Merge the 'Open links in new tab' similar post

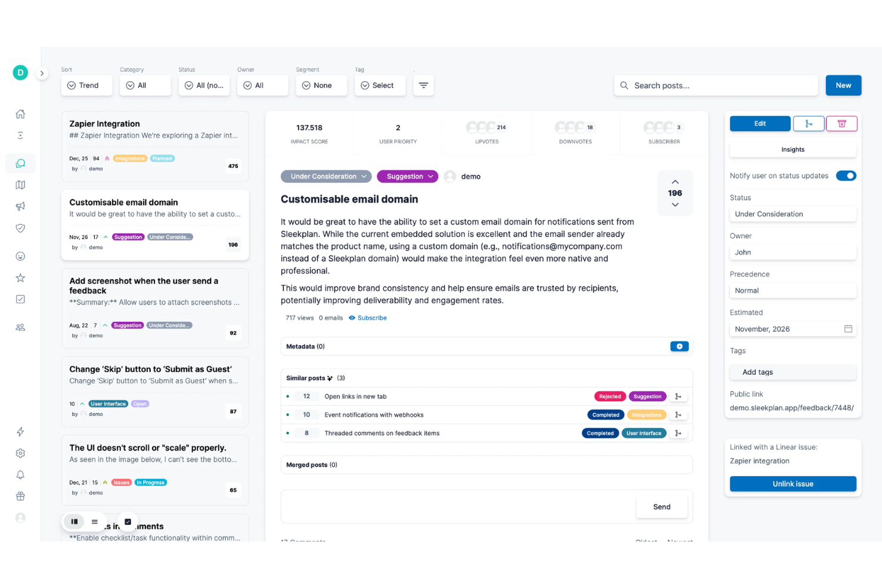point(678,396)
